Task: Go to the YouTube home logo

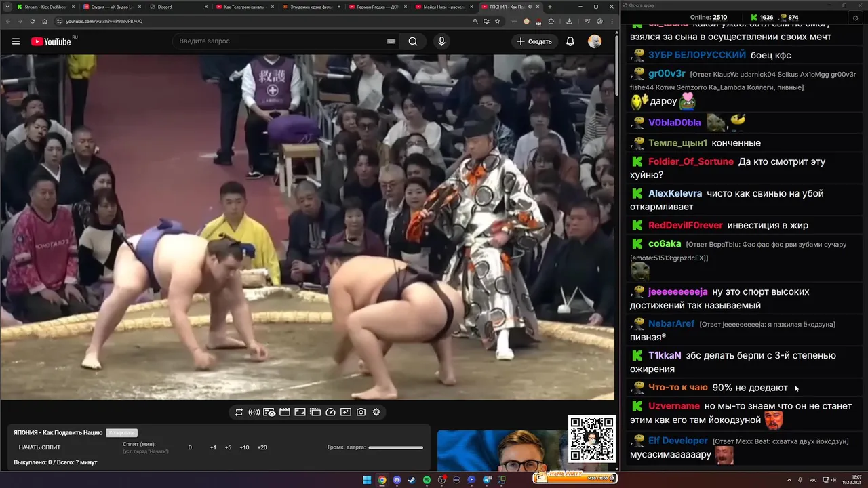Action: [x=52, y=41]
